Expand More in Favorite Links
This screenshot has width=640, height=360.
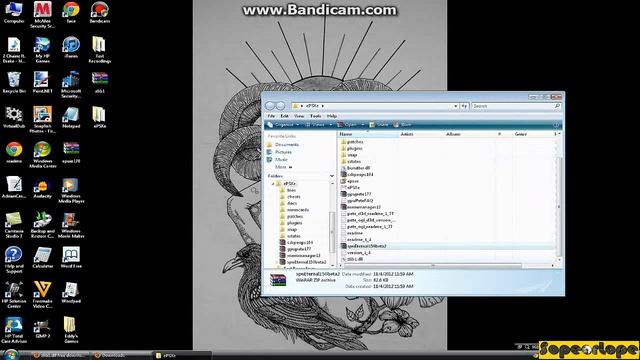point(284,167)
